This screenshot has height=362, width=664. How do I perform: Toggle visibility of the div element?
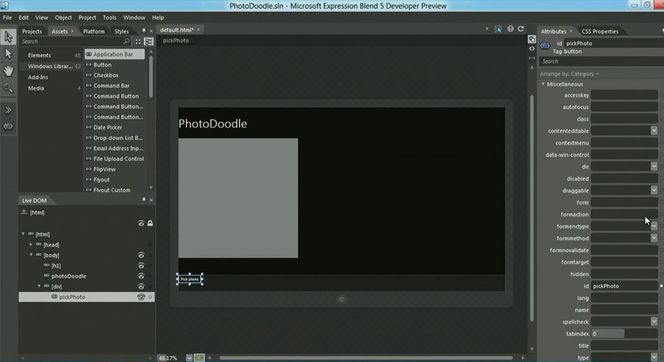click(141, 286)
